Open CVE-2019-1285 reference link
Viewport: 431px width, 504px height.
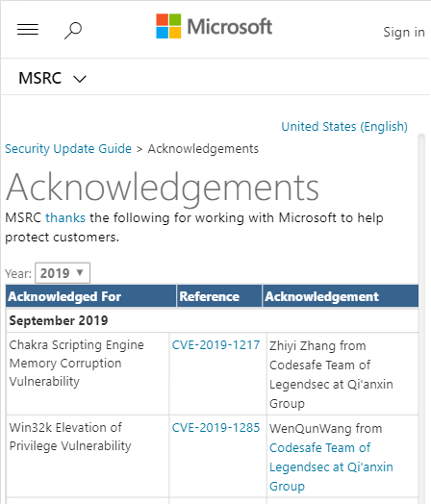coord(215,428)
